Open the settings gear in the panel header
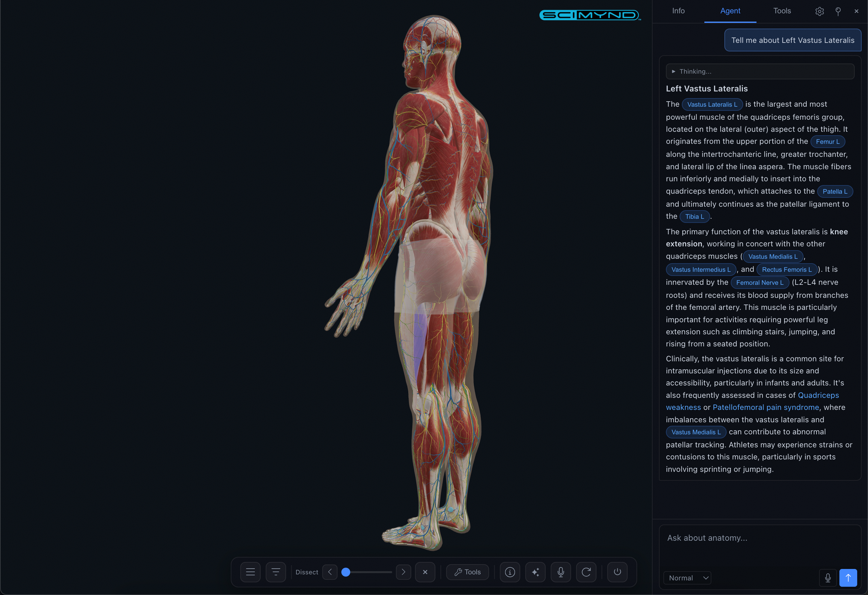 [819, 11]
